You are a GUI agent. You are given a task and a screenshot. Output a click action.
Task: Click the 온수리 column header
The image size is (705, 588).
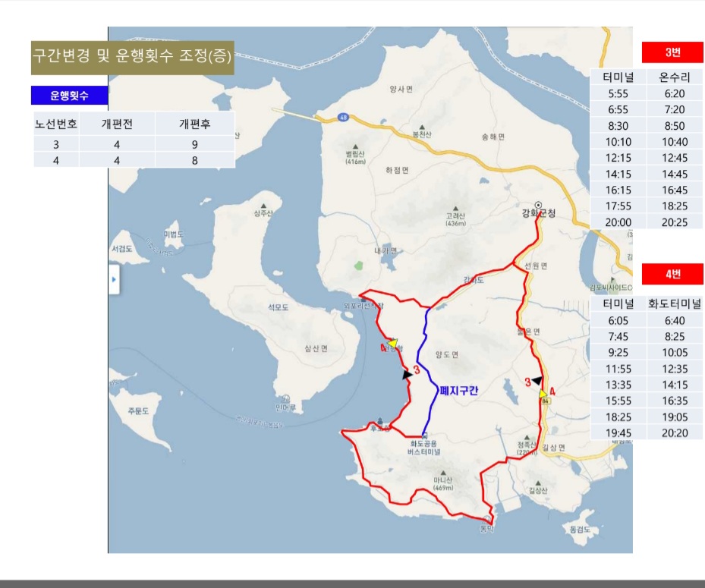(675, 77)
